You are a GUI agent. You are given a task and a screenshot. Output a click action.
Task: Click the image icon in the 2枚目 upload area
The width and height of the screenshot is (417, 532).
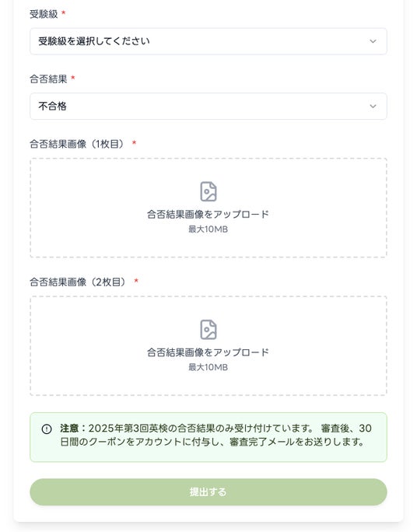(208, 330)
